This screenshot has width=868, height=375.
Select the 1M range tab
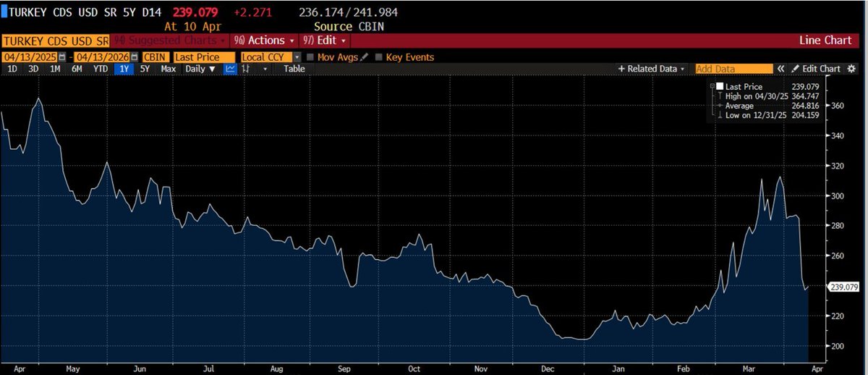tap(55, 69)
